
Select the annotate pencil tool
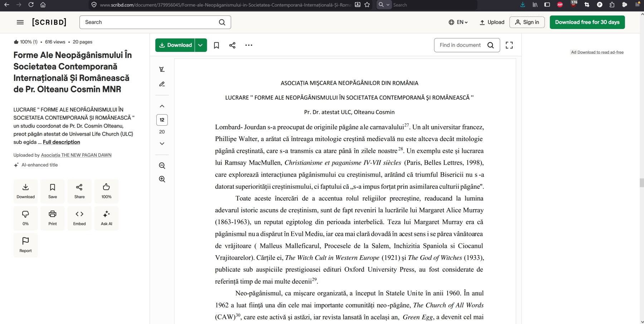[x=162, y=84]
